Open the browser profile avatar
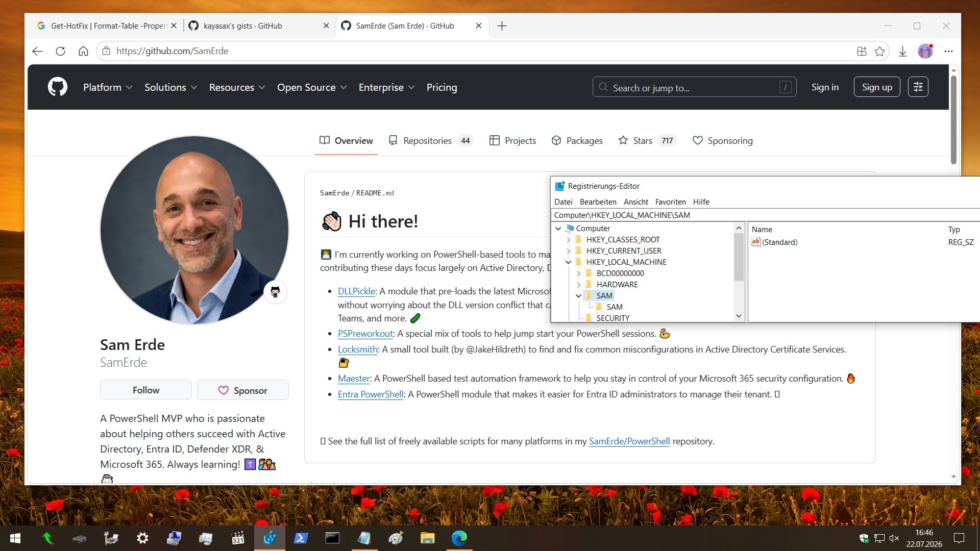 [925, 51]
